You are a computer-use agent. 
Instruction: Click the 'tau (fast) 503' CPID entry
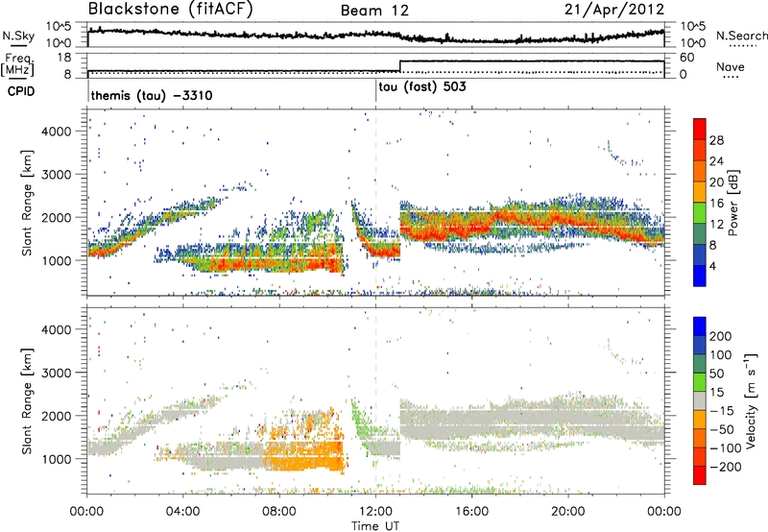pos(422,86)
